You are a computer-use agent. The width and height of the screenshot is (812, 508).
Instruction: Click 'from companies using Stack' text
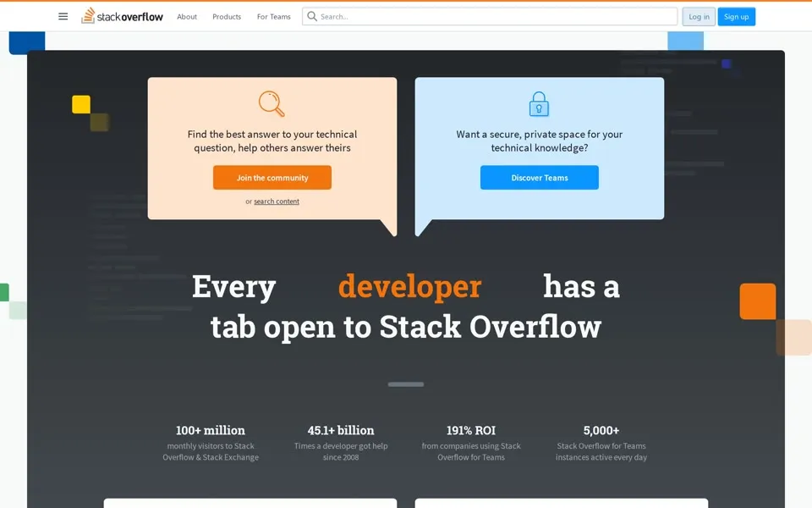(x=471, y=446)
